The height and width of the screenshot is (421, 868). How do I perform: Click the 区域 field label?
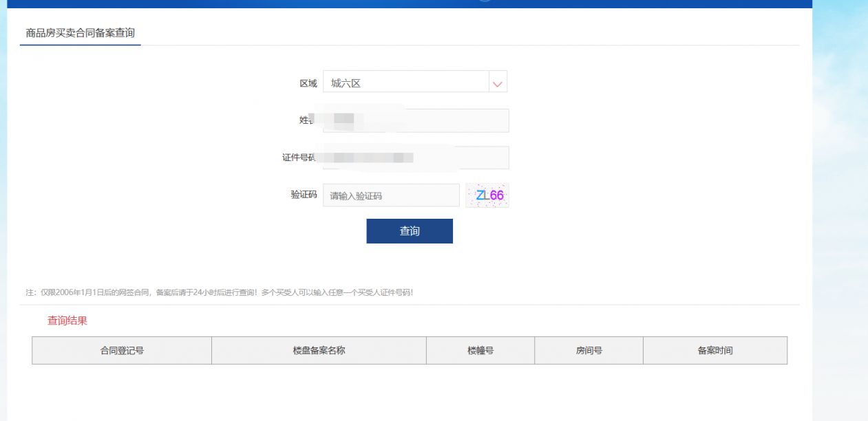tap(308, 83)
